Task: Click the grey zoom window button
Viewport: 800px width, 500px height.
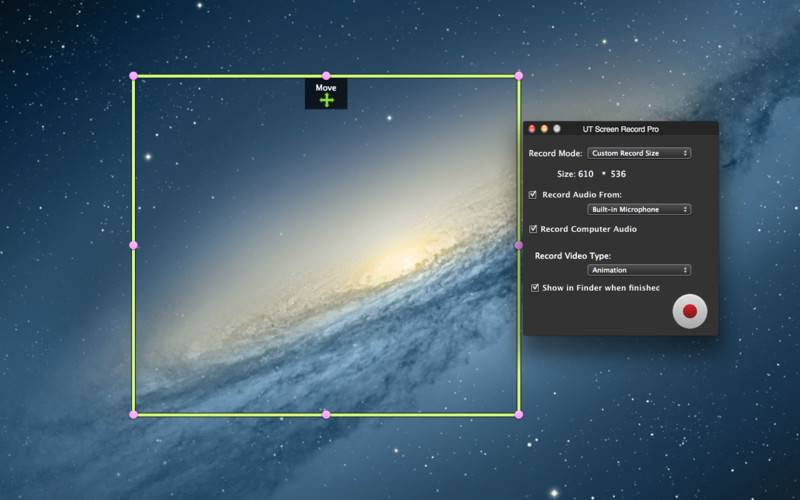Action: (x=557, y=129)
